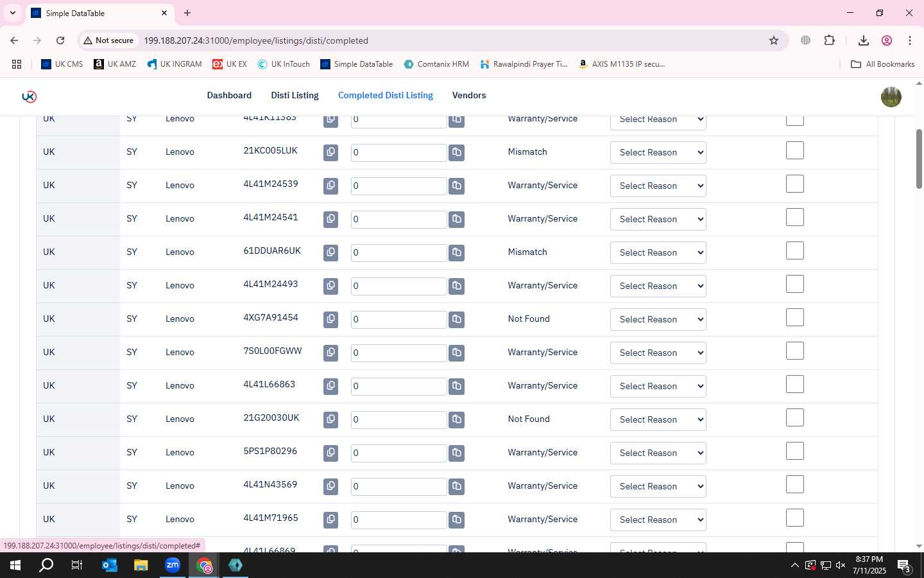Screen dimensions: 924x578
Task: Select Completed Disti Listing nav item
Action: pyautogui.click(x=386, y=95)
